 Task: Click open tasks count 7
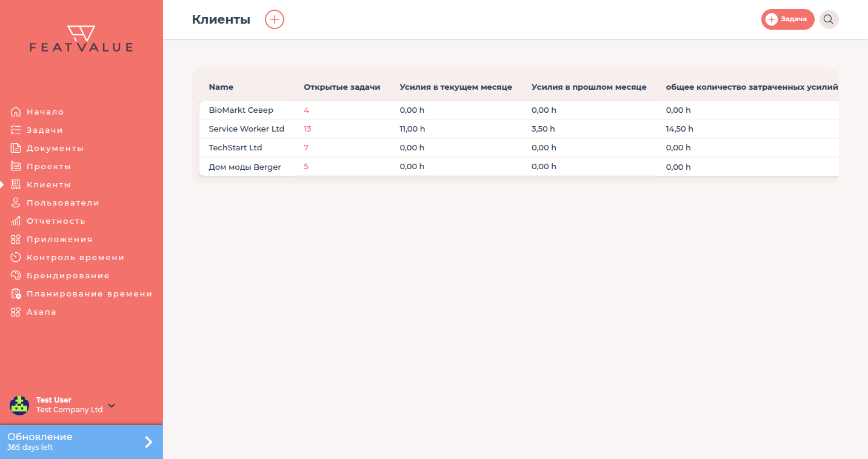[x=307, y=148]
